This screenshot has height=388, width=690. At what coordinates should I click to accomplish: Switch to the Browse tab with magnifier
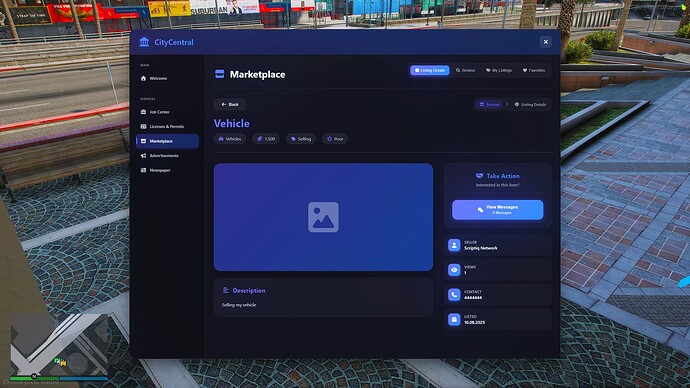(465, 70)
